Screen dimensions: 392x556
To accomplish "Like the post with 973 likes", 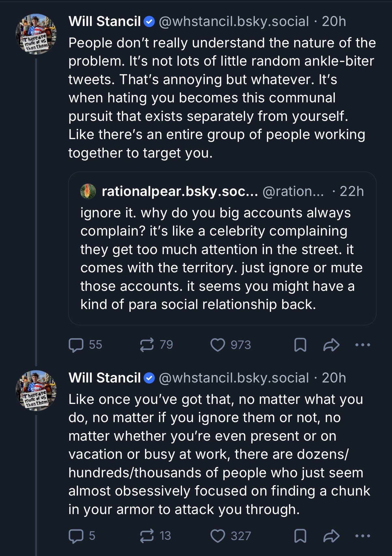I will (x=218, y=345).
